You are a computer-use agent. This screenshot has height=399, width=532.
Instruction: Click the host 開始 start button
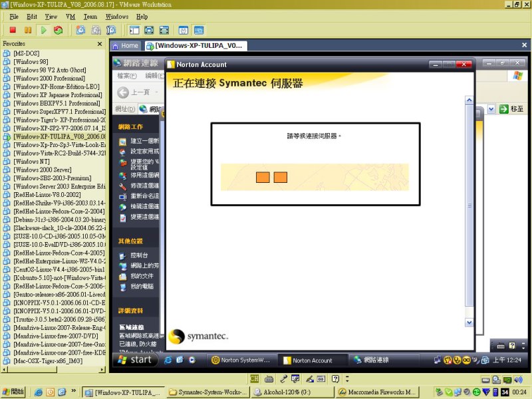click(x=13, y=392)
